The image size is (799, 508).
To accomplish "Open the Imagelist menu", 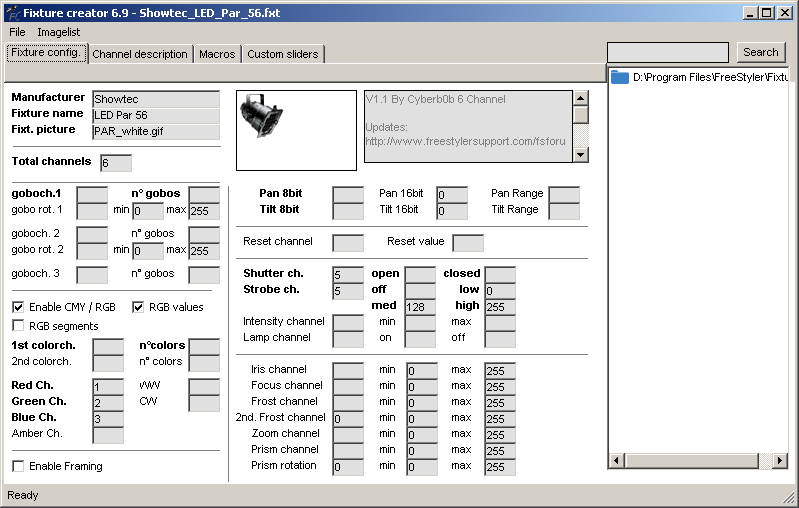I will click(59, 32).
